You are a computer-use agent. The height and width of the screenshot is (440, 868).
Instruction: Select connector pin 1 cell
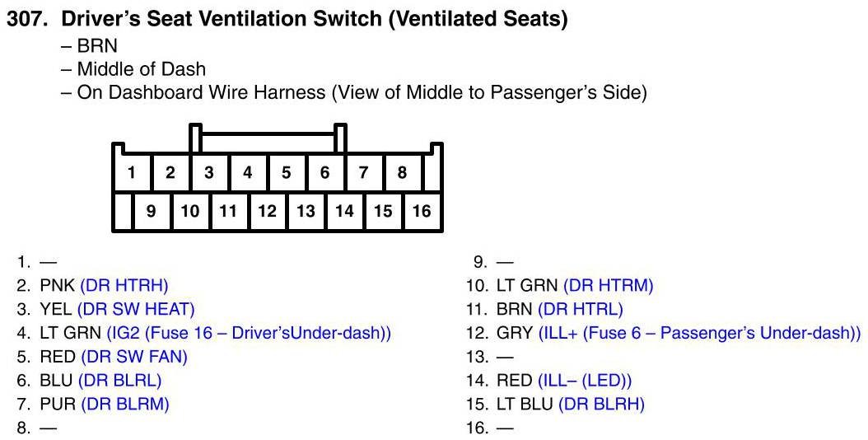pos(132,173)
